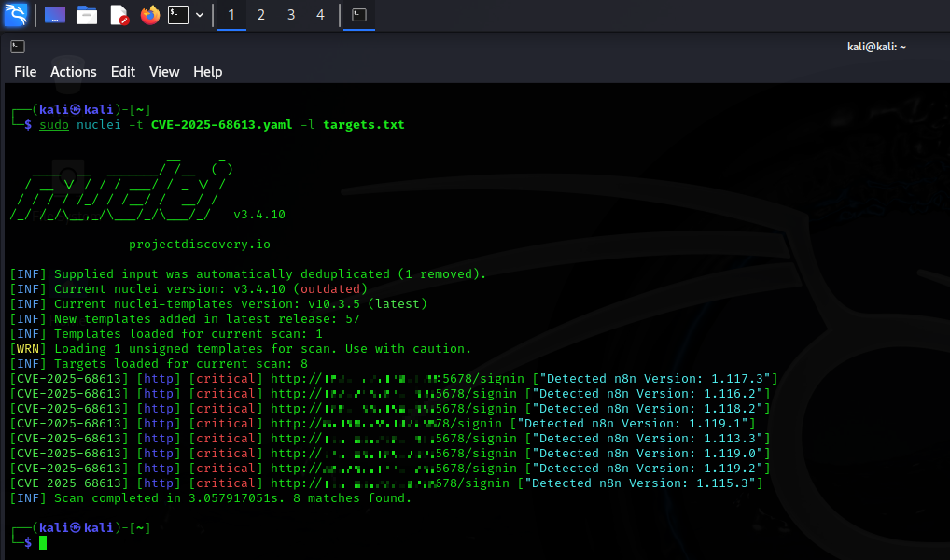Click result URL with n8n Version 1.117.3
The height and width of the screenshot is (560, 950).
coord(398,379)
